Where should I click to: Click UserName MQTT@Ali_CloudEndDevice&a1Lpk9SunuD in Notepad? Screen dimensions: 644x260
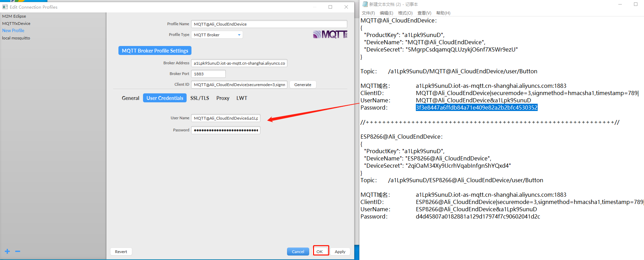point(474,100)
